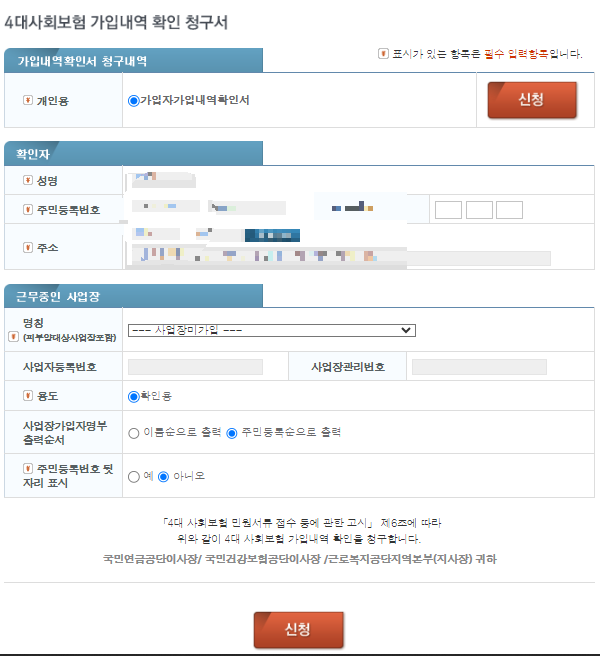Click the required icon beside 주민등록번호 뒷자리 표시
The height and width of the screenshot is (656, 600).
click(x=28, y=468)
